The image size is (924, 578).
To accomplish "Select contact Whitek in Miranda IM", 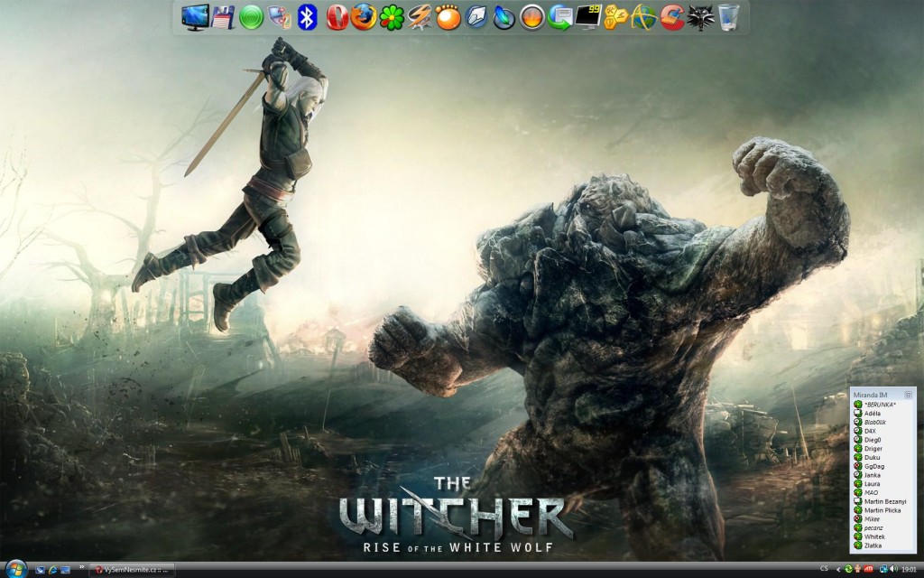I will (x=882, y=536).
